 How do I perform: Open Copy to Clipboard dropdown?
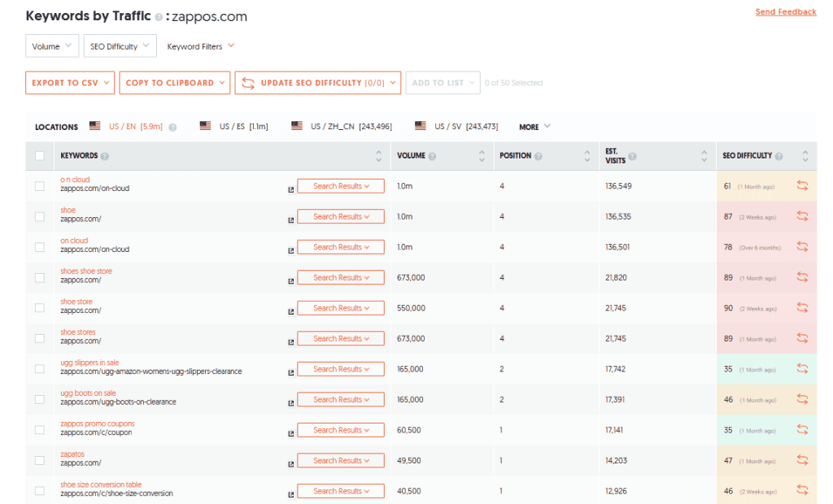[x=175, y=83]
